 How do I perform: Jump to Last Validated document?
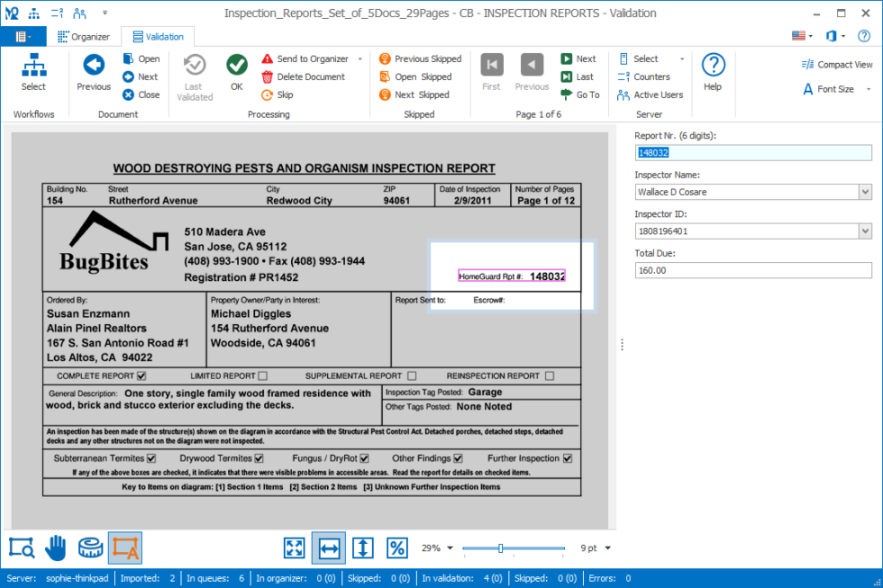coord(195,77)
